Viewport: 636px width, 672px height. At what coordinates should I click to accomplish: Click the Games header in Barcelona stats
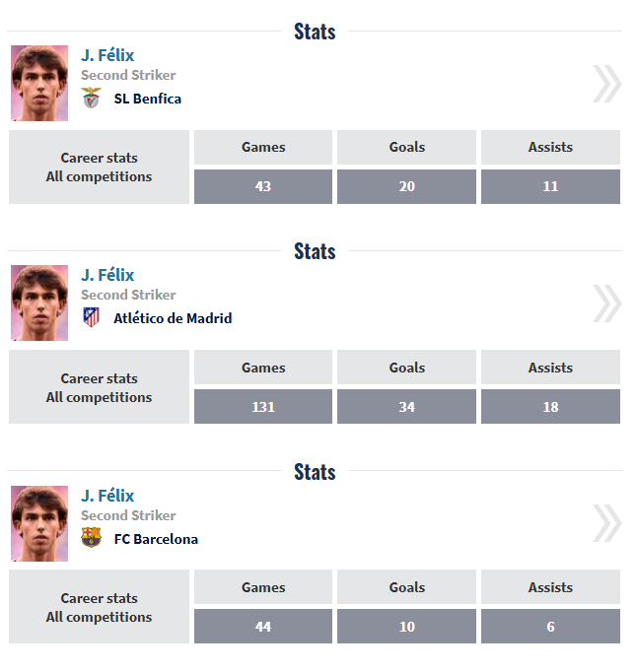tap(263, 587)
